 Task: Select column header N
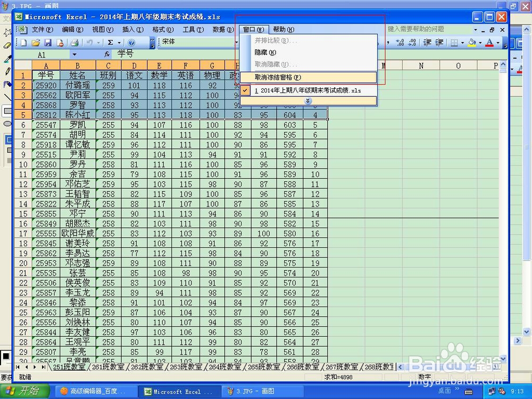click(421, 65)
